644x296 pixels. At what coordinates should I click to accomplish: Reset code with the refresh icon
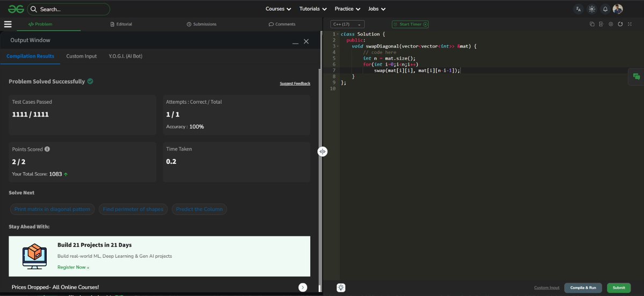tap(620, 24)
